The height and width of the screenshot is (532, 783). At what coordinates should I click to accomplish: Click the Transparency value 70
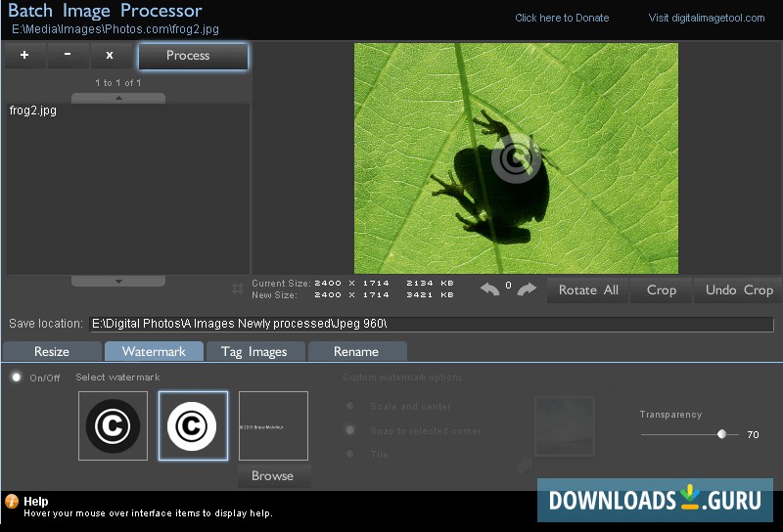(x=753, y=434)
